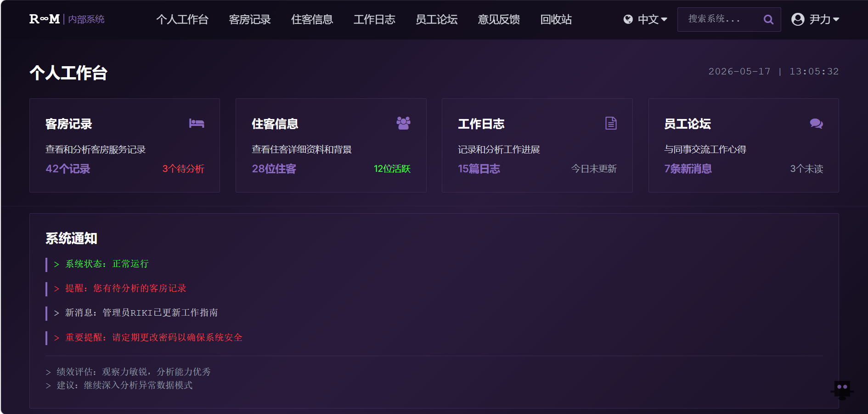Click the 今日未更新 status text

click(x=594, y=169)
